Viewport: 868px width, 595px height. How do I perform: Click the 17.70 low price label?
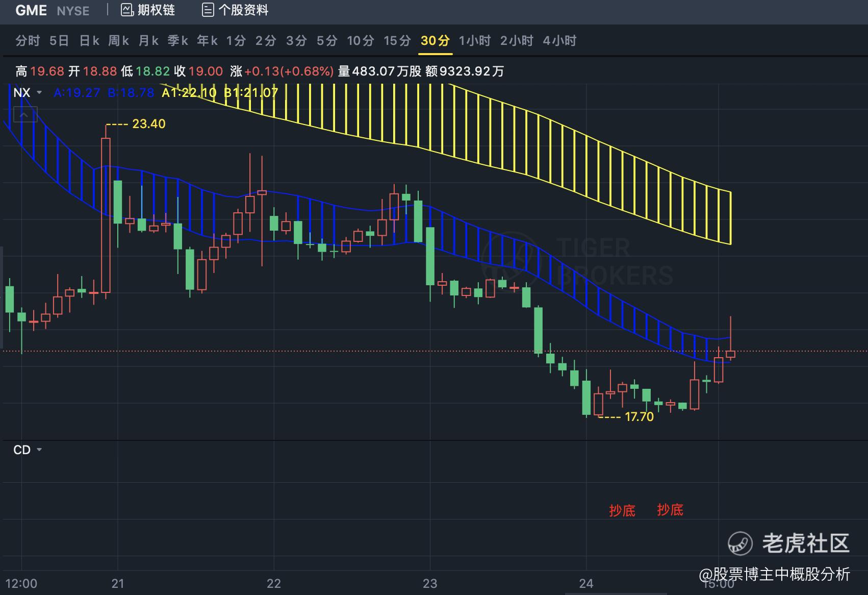639,416
